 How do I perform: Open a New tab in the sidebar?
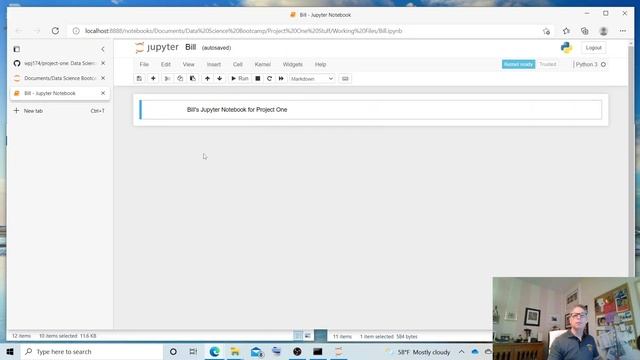[x=60, y=111]
